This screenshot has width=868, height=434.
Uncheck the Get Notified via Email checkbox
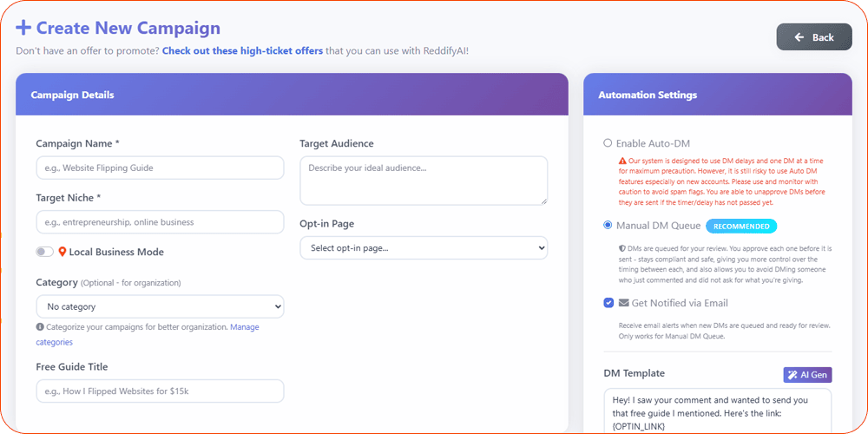pyautogui.click(x=608, y=303)
